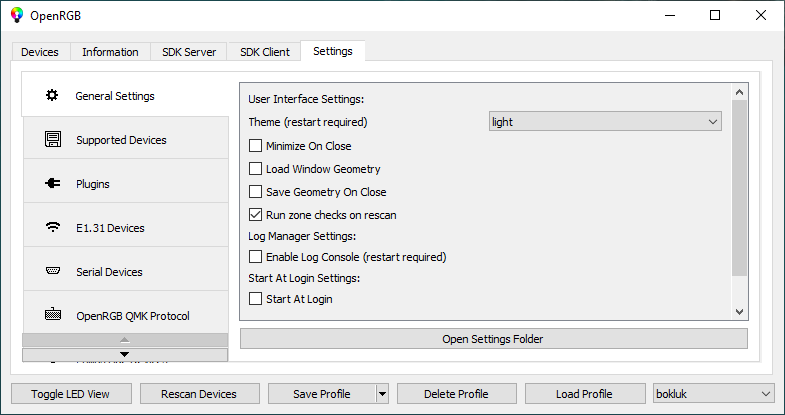Select Serial Devices in sidebar
Image resolution: width=785 pixels, height=415 pixels.
[x=126, y=271]
